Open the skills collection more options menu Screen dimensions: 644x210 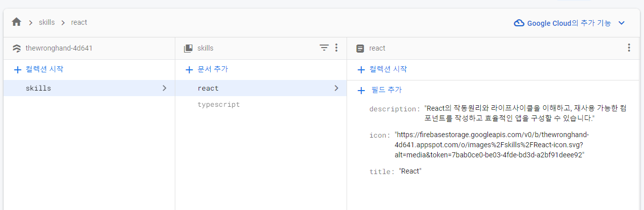336,48
